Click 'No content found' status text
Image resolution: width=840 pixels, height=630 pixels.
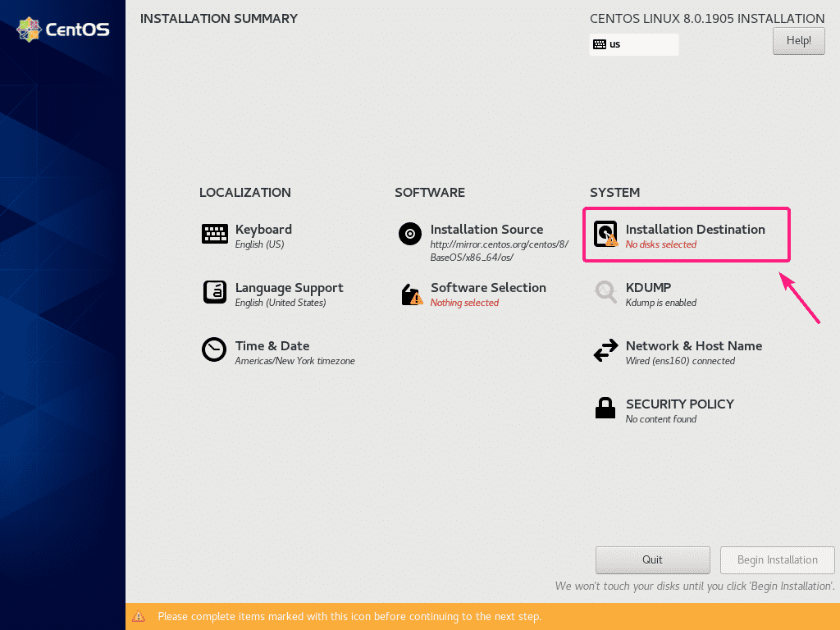click(x=661, y=419)
